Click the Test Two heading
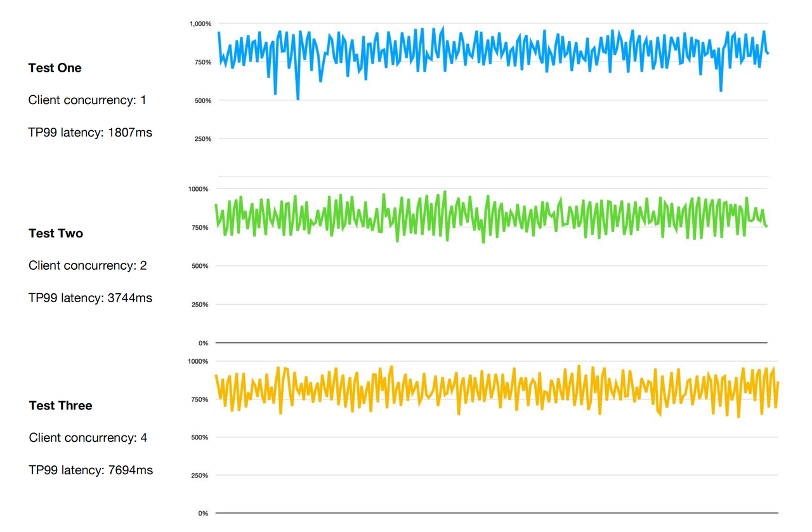The width and height of the screenshot is (812, 532). click(55, 233)
